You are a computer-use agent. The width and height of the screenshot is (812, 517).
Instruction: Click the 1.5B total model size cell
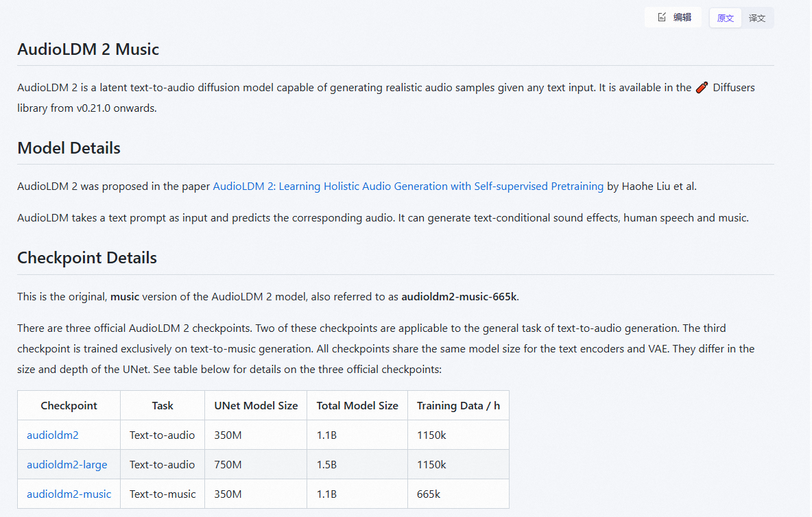[x=326, y=465]
